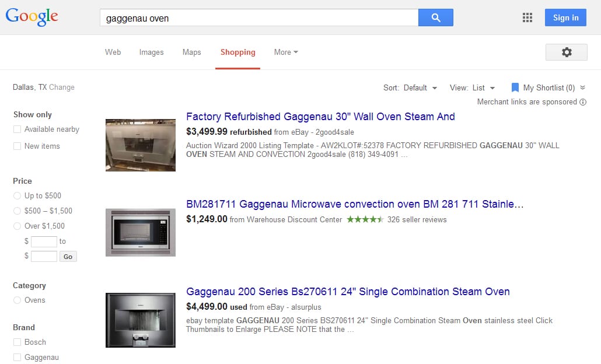Screen dimensions: 601x364
Task: Select the Ovens category option
Action: [17, 300]
